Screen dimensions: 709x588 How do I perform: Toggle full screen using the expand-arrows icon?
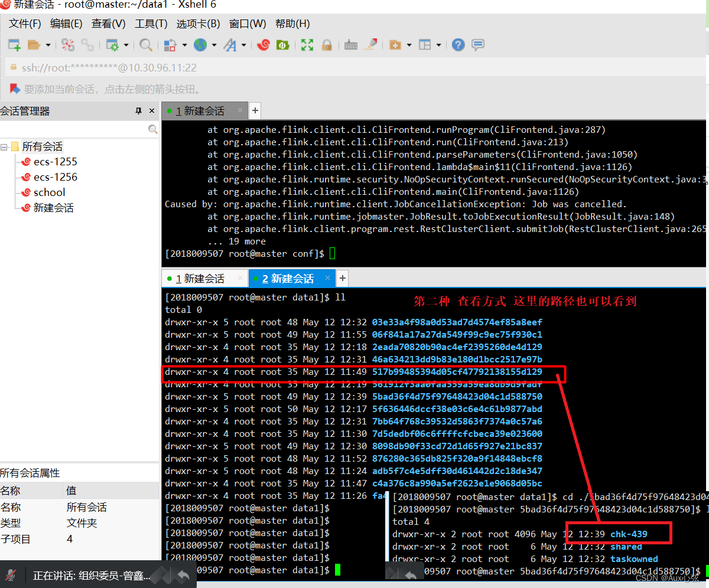click(x=307, y=45)
